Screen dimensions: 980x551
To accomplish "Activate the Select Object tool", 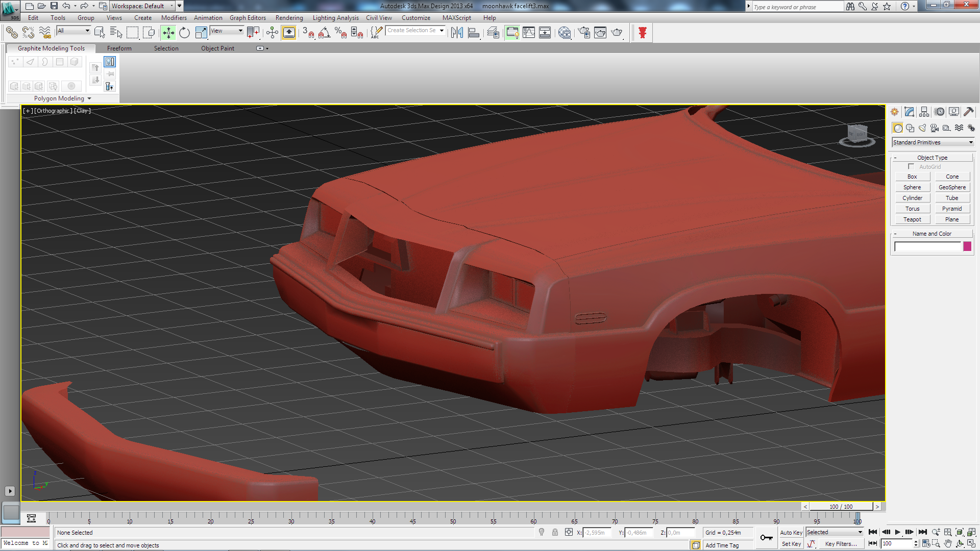I will pyautogui.click(x=100, y=33).
